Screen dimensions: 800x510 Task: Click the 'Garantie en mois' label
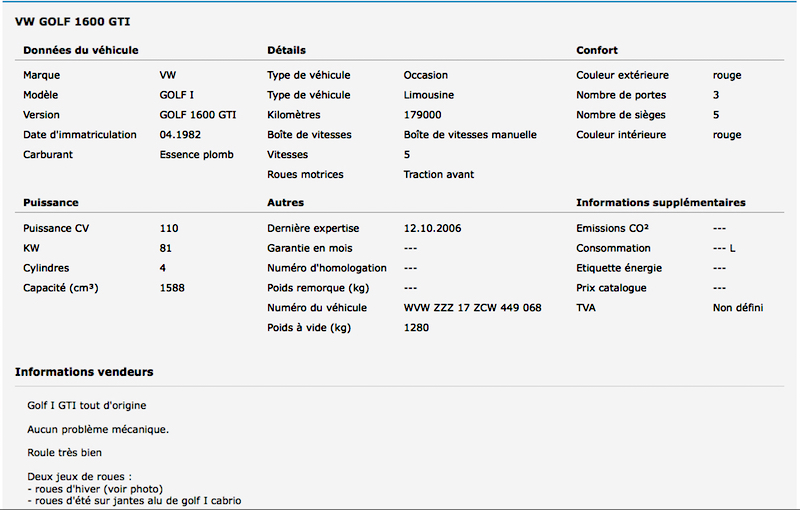(x=310, y=248)
